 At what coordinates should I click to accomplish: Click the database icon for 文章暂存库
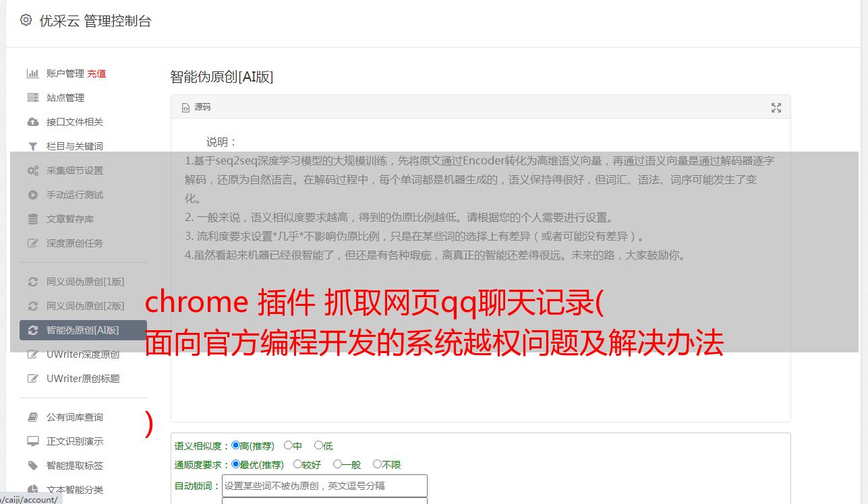tap(32, 219)
